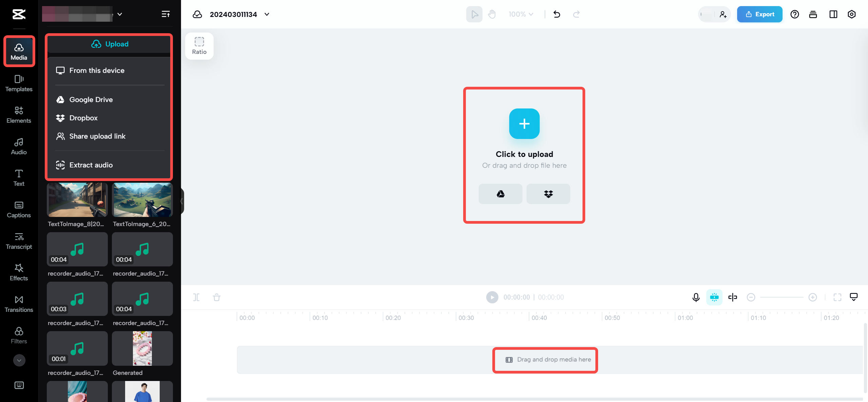Toggle the timeline snapping button
The height and width of the screenshot is (402, 868).
(714, 297)
